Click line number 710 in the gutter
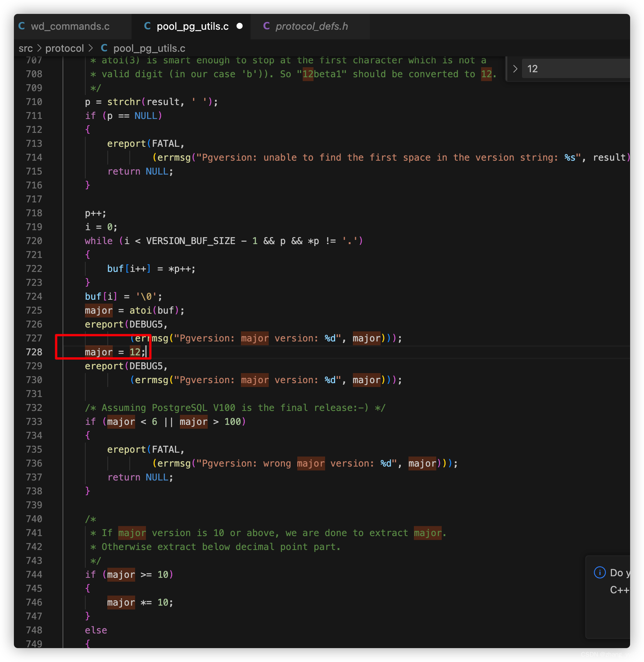This screenshot has height=662, width=644. coord(34,102)
